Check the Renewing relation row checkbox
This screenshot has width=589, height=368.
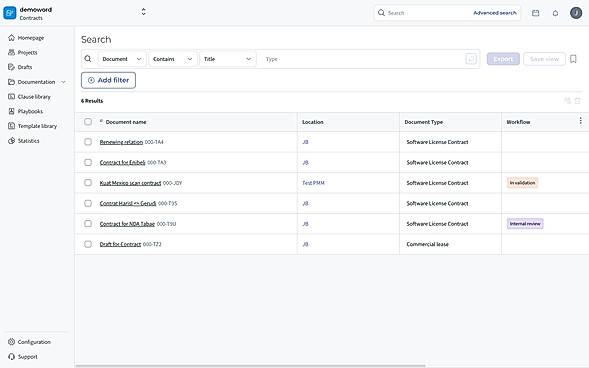point(88,142)
